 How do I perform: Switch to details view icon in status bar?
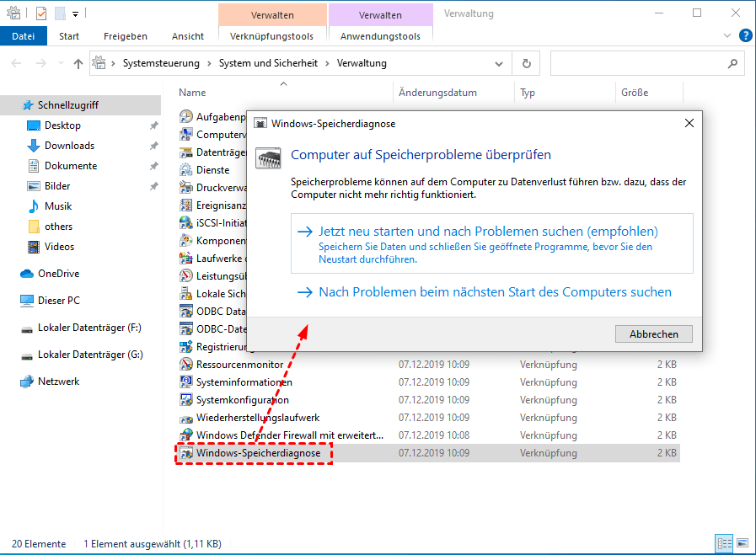(x=724, y=543)
